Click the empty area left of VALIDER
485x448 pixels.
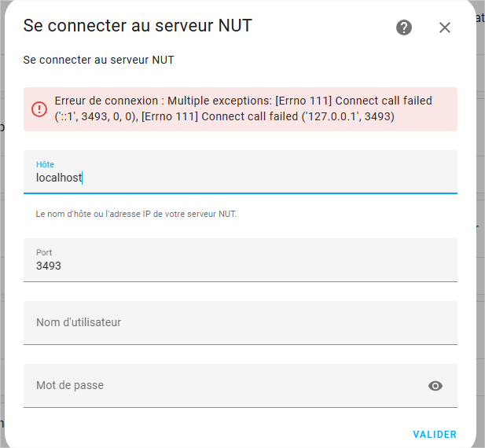(216, 435)
